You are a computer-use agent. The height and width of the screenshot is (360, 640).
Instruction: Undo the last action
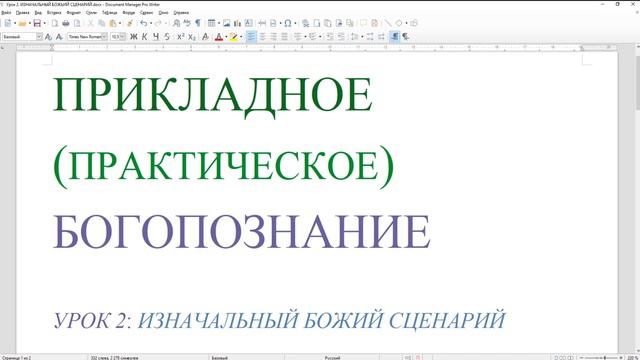point(144,23)
